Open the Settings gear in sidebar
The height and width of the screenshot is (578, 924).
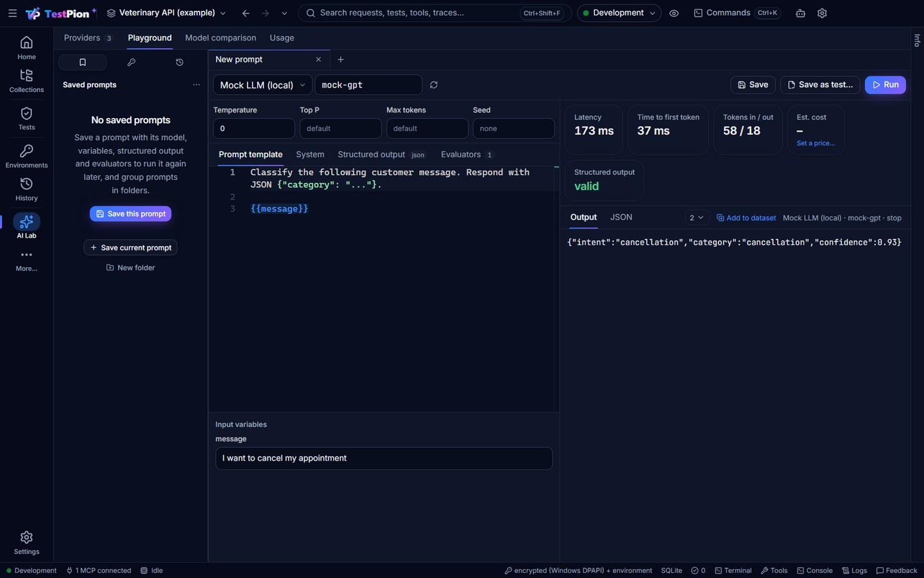[26, 543]
